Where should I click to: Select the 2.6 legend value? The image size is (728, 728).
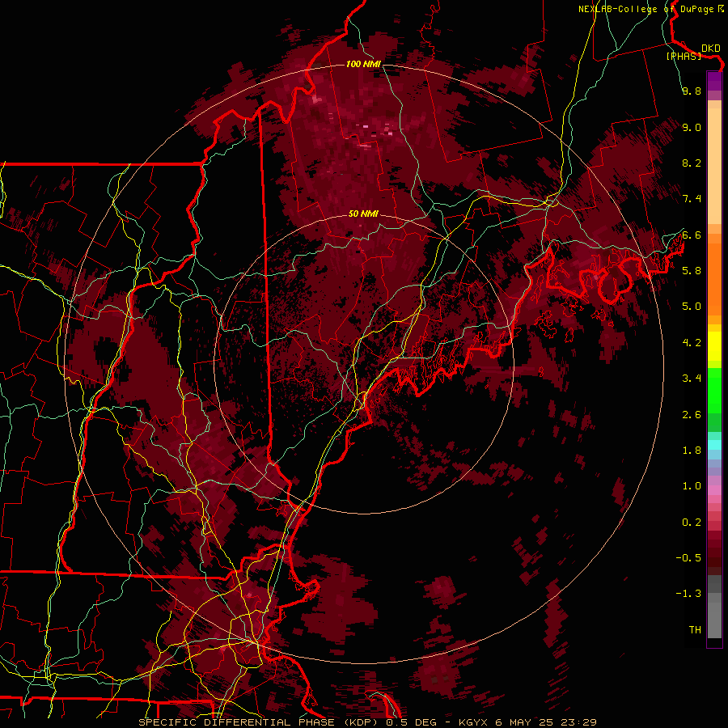pos(692,415)
